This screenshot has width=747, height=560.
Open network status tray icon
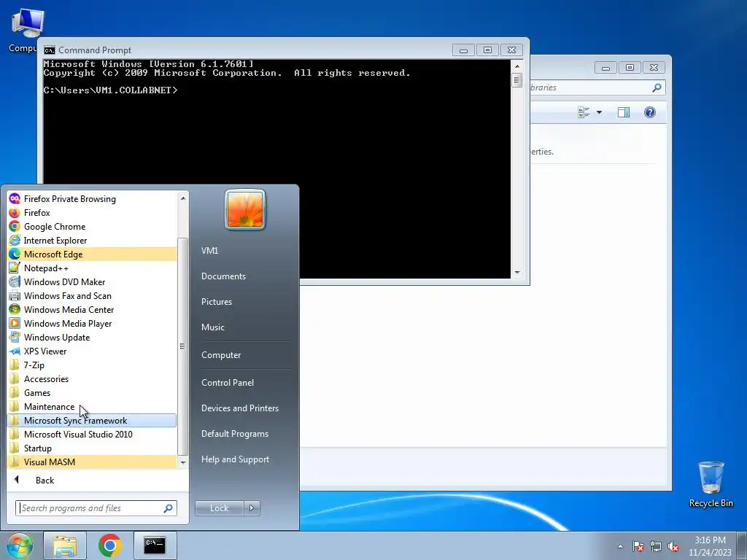click(656, 546)
